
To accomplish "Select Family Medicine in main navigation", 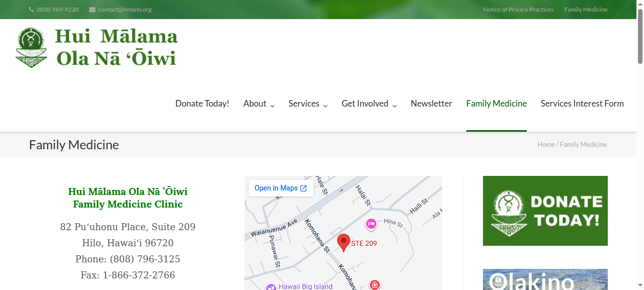I will [497, 104].
